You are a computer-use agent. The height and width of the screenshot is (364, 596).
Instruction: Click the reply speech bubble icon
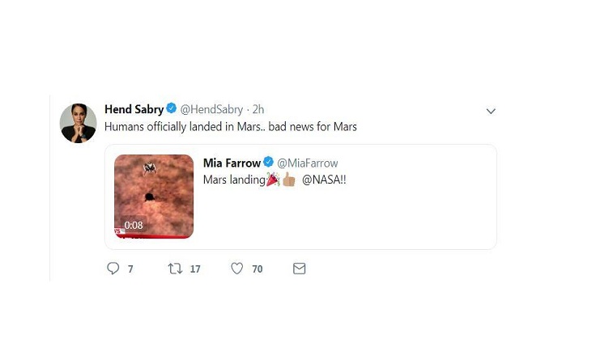(x=113, y=269)
